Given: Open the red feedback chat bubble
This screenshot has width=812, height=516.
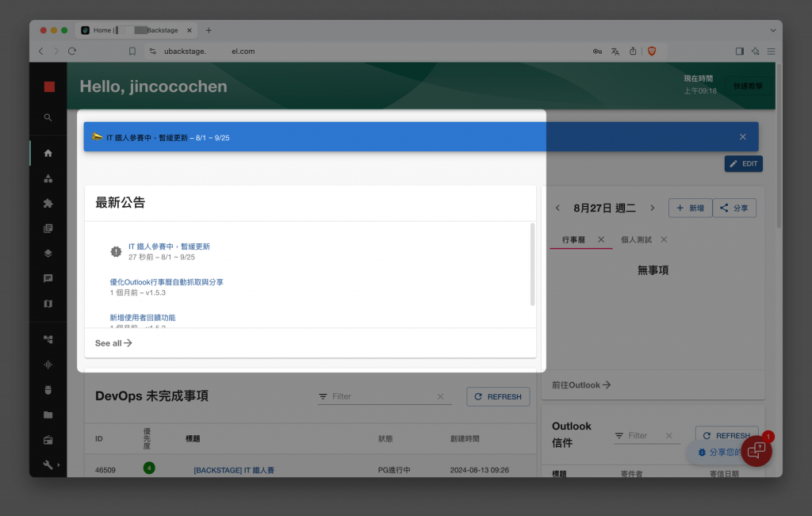Looking at the screenshot, I should tap(756, 451).
